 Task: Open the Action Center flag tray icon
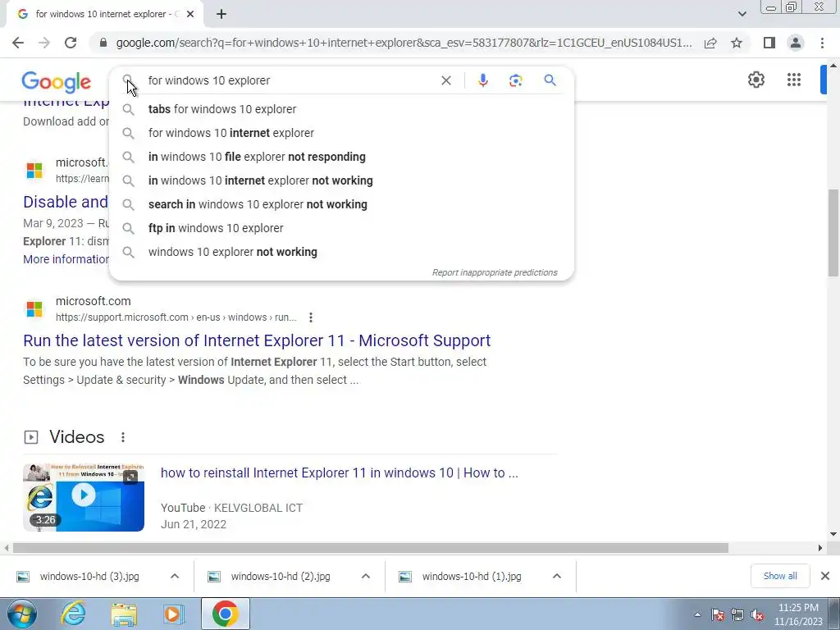(718, 615)
